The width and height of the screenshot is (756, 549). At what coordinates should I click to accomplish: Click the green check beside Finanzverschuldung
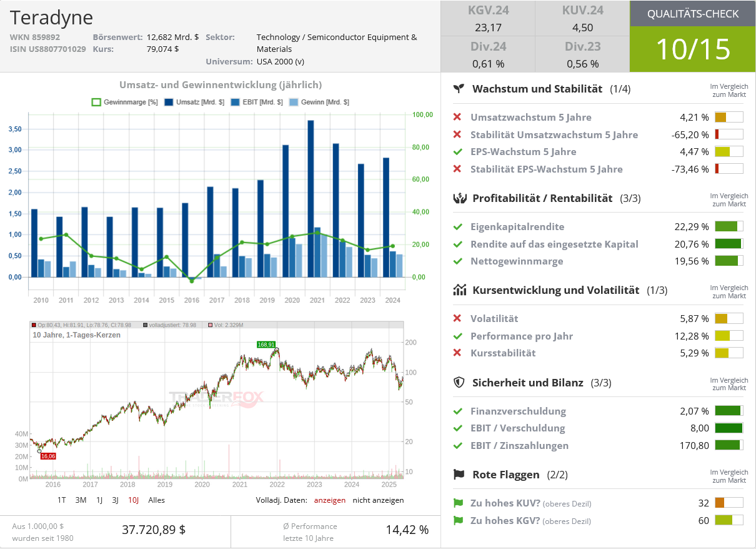click(x=457, y=411)
